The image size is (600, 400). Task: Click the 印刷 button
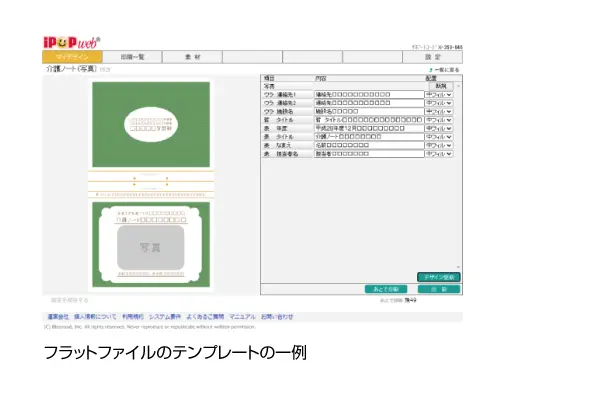439,289
